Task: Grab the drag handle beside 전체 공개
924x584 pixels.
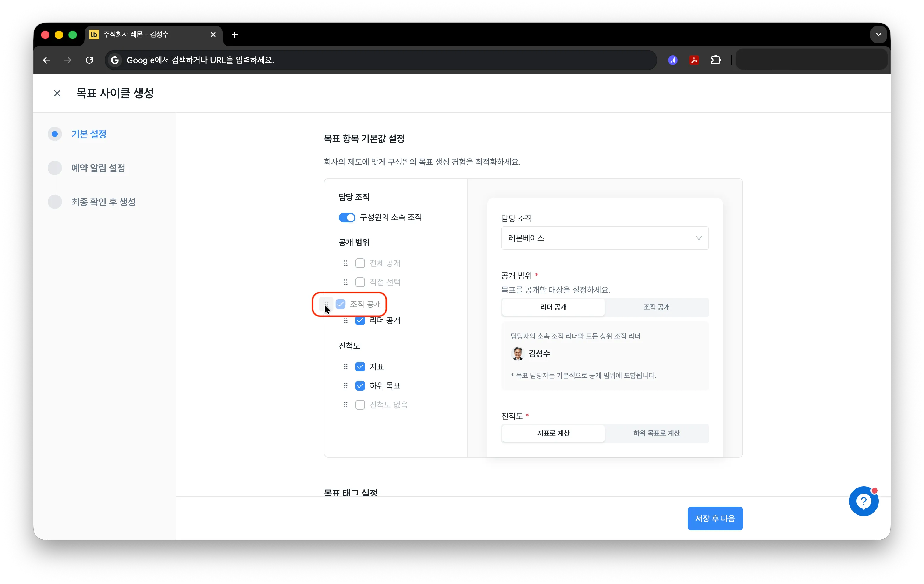Action: click(346, 263)
